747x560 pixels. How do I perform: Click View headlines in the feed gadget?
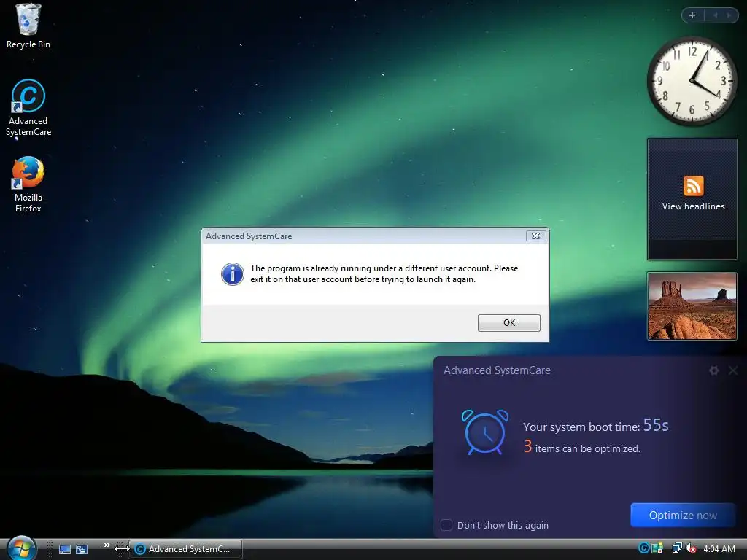pyautogui.click(x=693, y=206)
